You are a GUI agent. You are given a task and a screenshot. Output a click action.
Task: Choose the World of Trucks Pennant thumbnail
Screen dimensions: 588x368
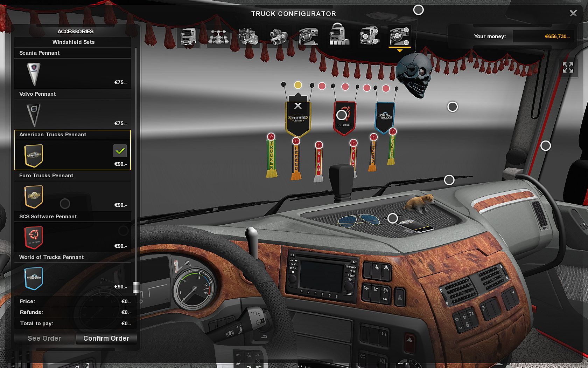[x=34, y=279]
